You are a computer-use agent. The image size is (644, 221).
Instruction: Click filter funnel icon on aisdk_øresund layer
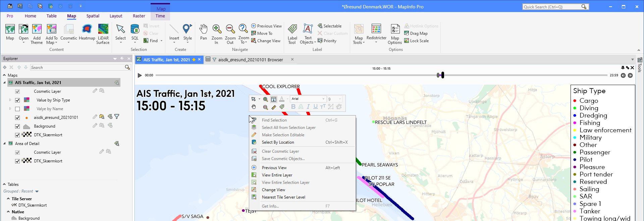click(117, 117)
